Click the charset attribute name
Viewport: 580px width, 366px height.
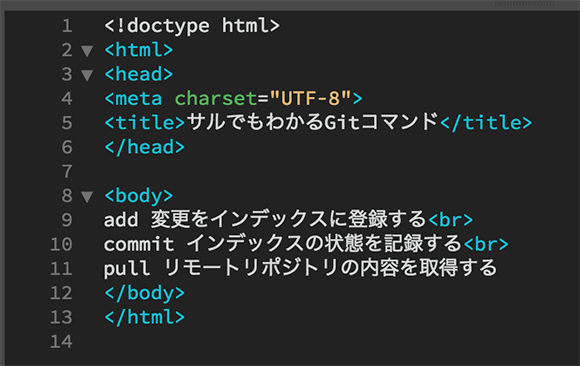click(x=216, y=99)
